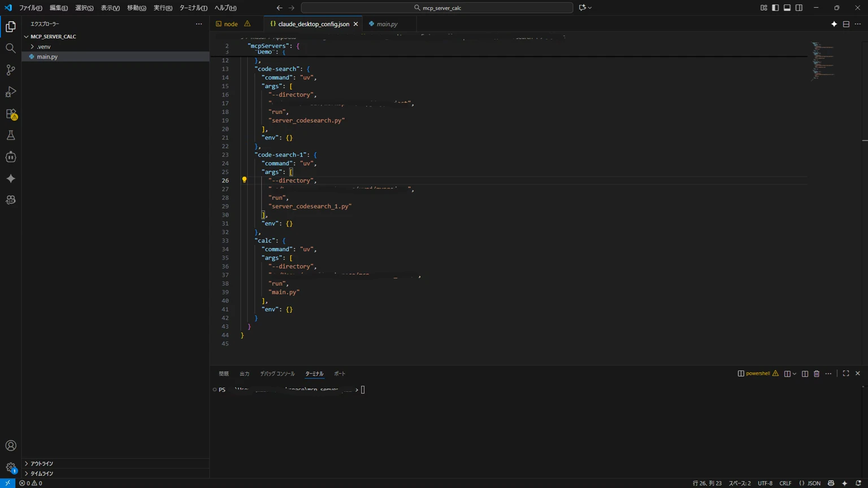Select main.py in the Explorer tree
This screenshot has height=488, width=868.
click(x=115, y=56)
